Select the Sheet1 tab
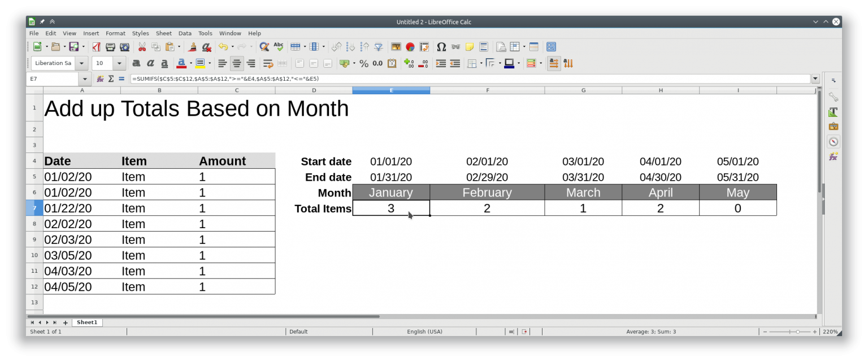Screen dimensions: 868x362 click(87, 322)
